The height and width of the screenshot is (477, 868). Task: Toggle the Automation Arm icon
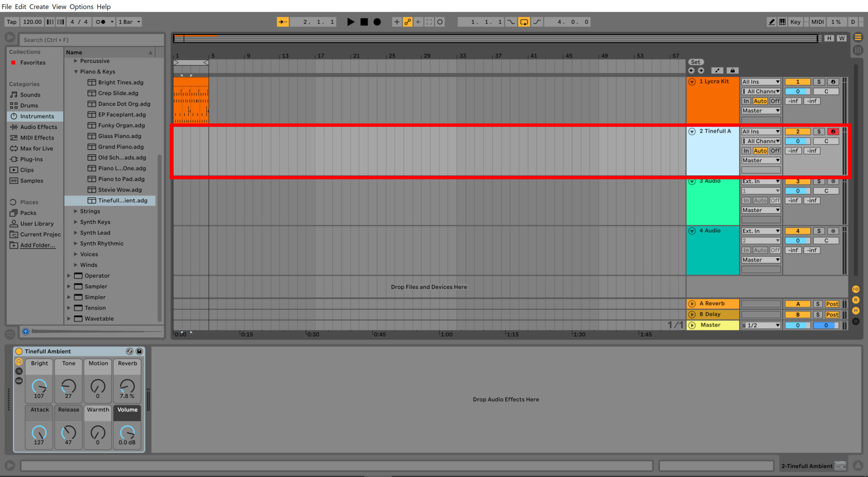407,22
